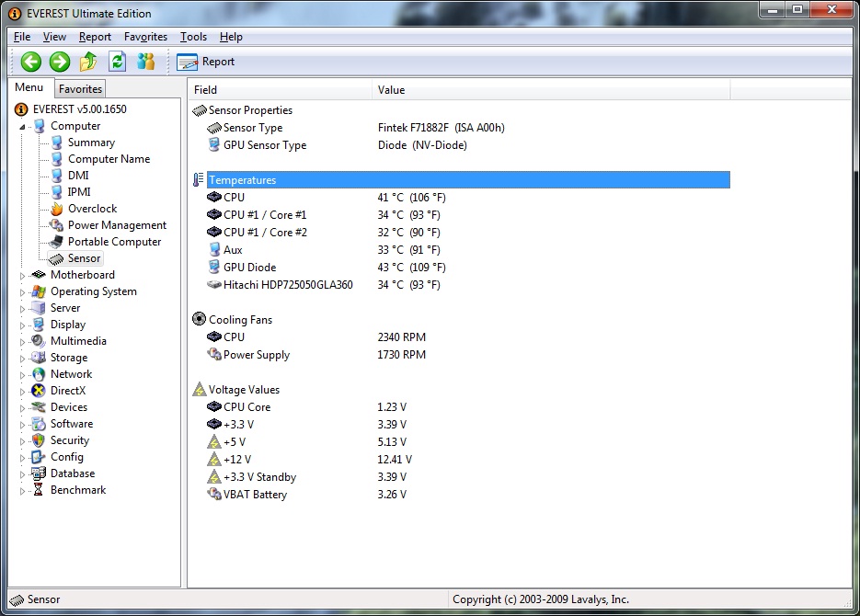Open the Report toolbar button
860x616 pixels.
pyautogui.click(x=206, y=62)
